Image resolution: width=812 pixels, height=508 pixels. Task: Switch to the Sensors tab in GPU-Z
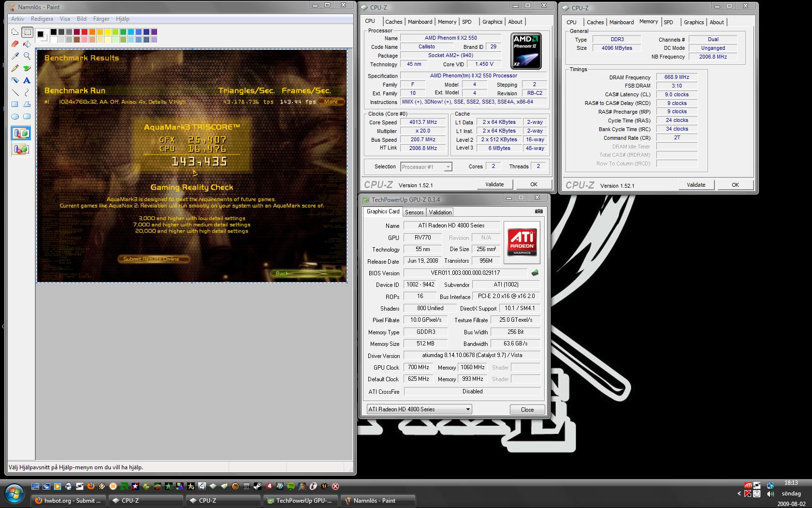(x=414, y=212)
